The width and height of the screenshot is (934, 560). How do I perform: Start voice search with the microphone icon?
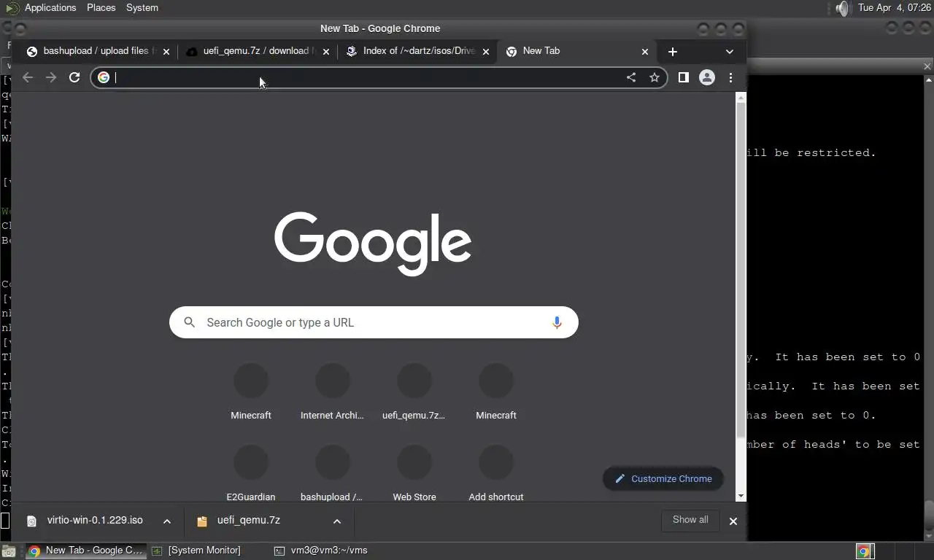[557, 322]
